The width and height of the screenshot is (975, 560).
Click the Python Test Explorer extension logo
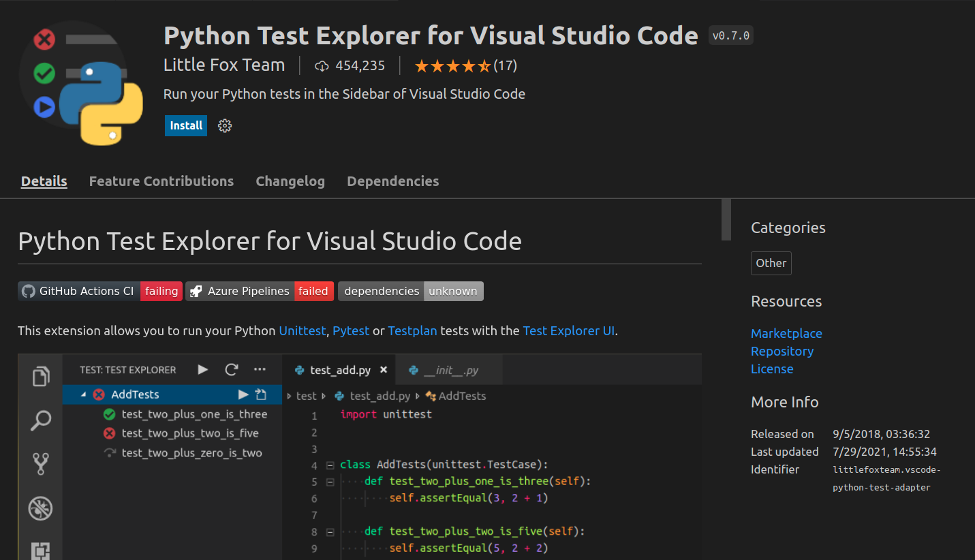click(82, 82)
